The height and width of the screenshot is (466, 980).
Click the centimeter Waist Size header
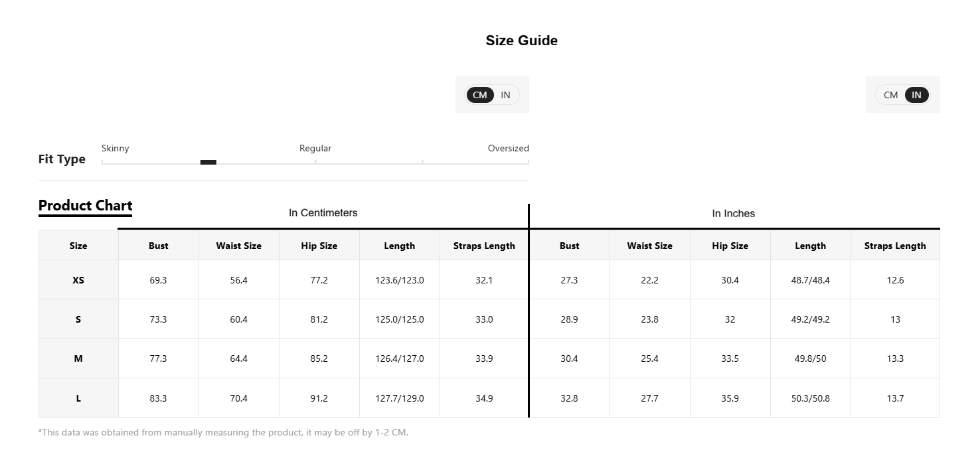click(x=239, y=246)
